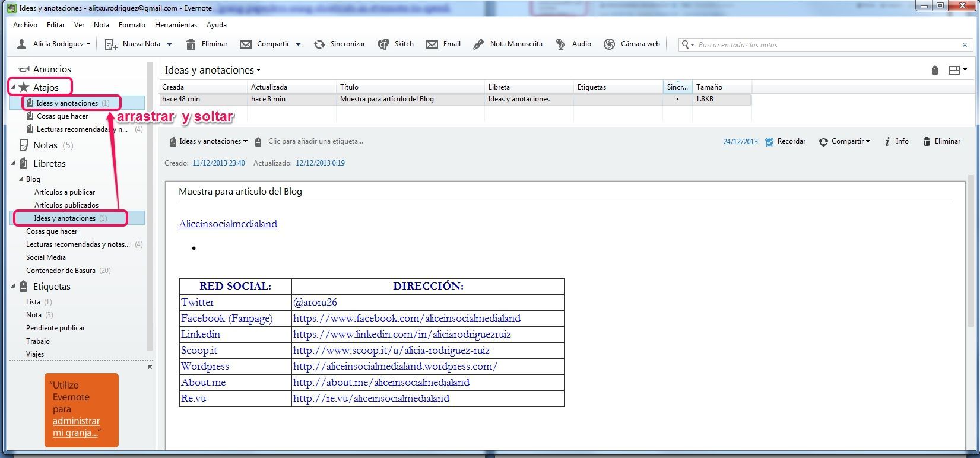Click the 'Clic para añadir una etiqueta' field
The image size is (980, 458).
tap(316, 141)
